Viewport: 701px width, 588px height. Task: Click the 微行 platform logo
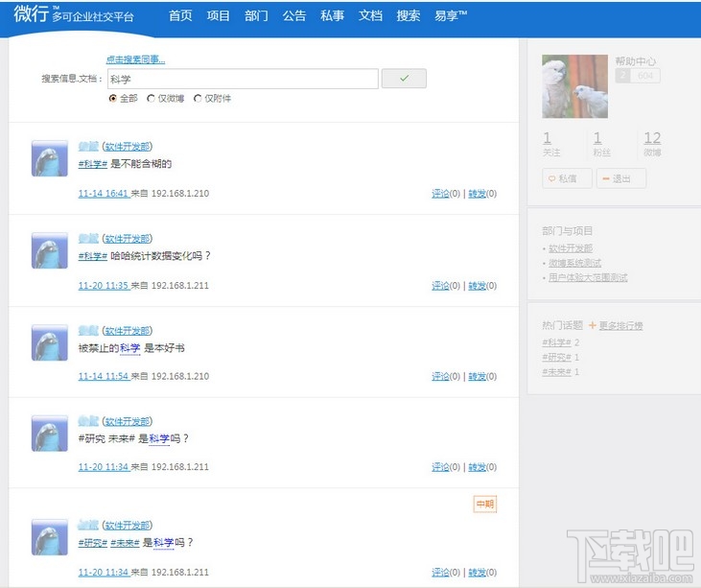tap(74, 14)
